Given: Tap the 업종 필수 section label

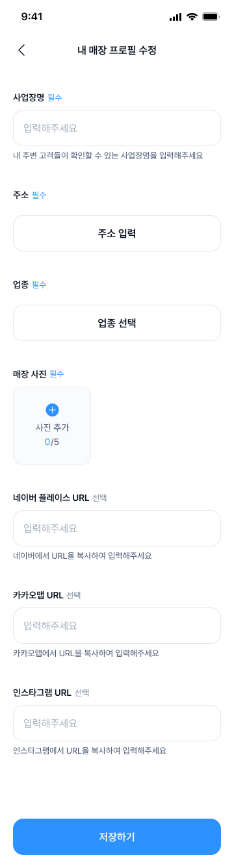Looking at the screenshot, I should [x=30, y=285].
